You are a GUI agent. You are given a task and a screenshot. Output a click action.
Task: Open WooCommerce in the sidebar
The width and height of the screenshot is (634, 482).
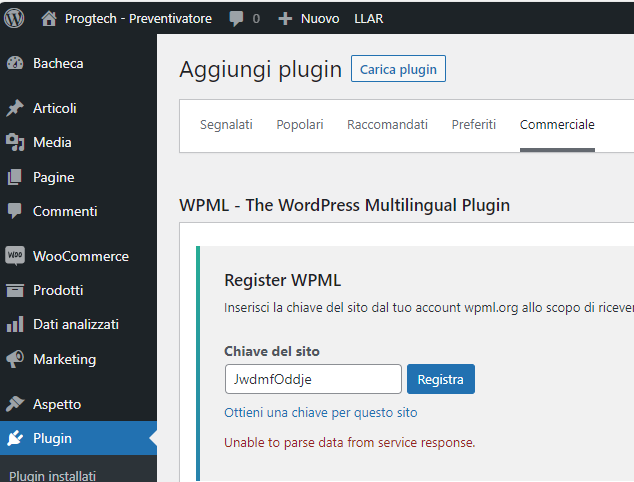(x=81, y=256)
